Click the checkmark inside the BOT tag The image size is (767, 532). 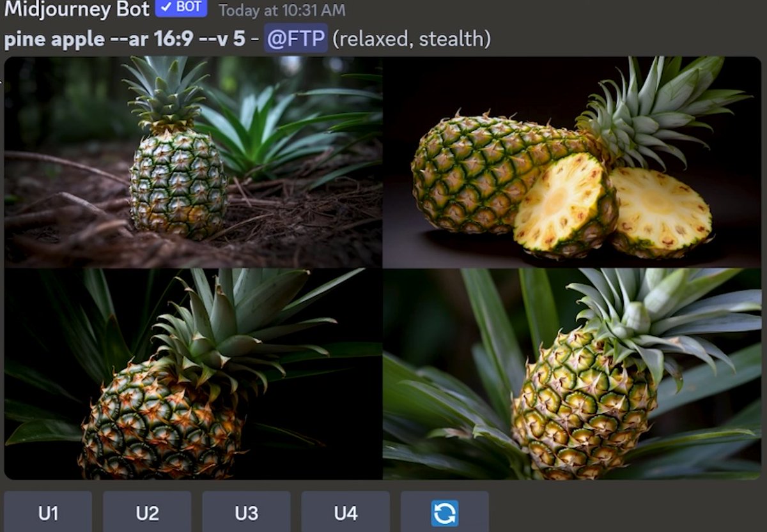(165, 9)
